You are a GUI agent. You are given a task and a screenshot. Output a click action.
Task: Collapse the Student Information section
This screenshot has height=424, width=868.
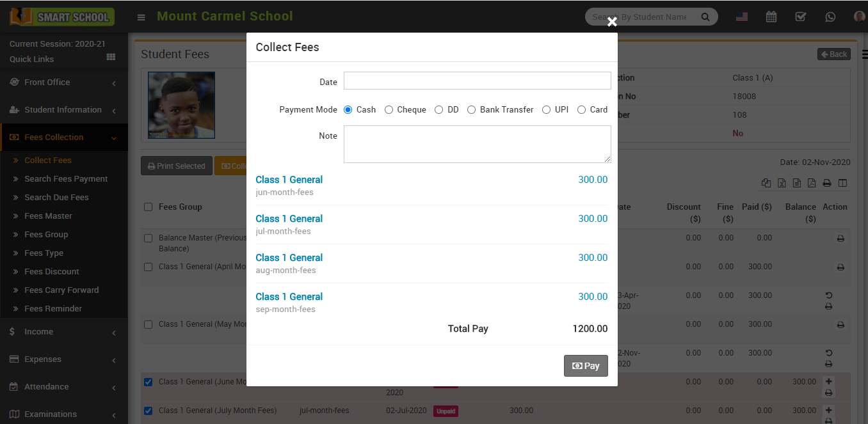(113, 109)
